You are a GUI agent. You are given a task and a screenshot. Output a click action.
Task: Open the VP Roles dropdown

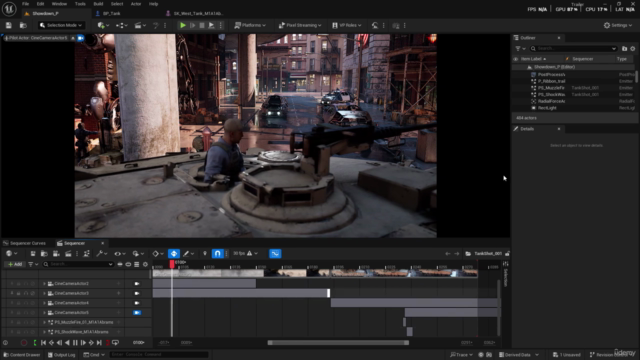(x=347, y=25)
